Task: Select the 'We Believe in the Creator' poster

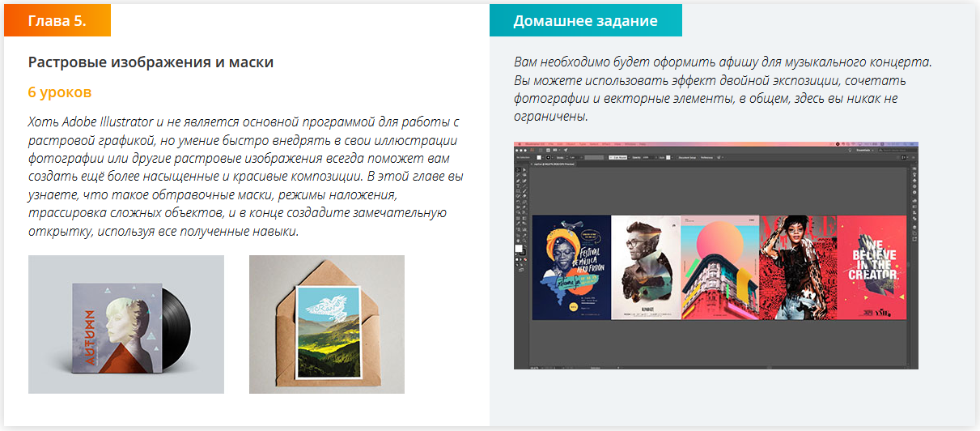Action: [872, 267]
